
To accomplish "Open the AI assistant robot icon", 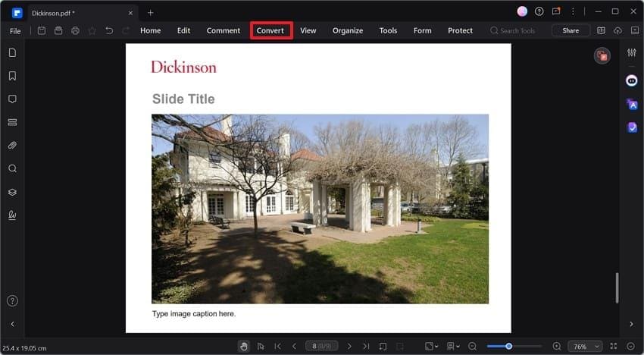I will tap(632, 80).
